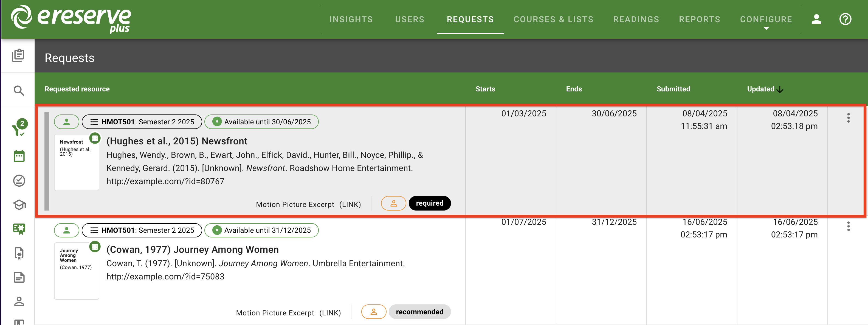Switch to the READINGS tab
Viewport: 868px width, 325px height.
(636, 19)
